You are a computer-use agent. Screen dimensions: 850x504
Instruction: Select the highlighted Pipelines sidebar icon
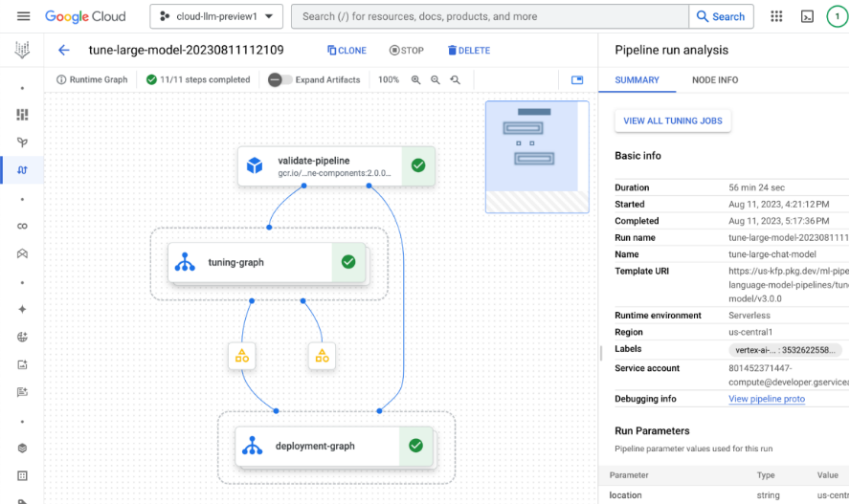coord(22,170)
